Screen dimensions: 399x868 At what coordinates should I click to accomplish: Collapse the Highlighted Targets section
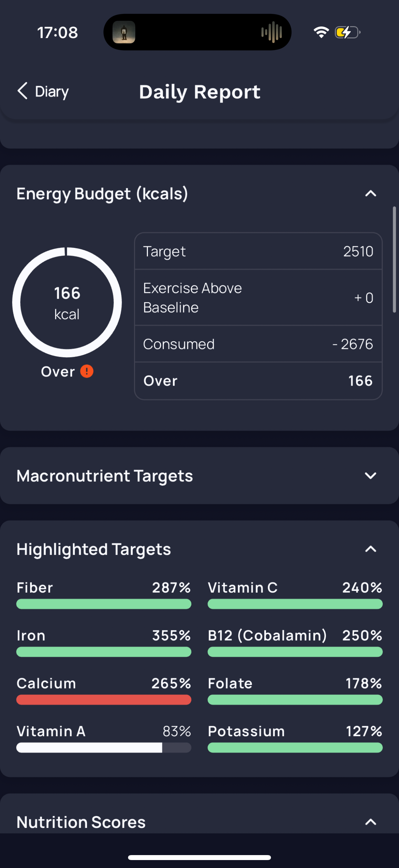click(371, 549)
